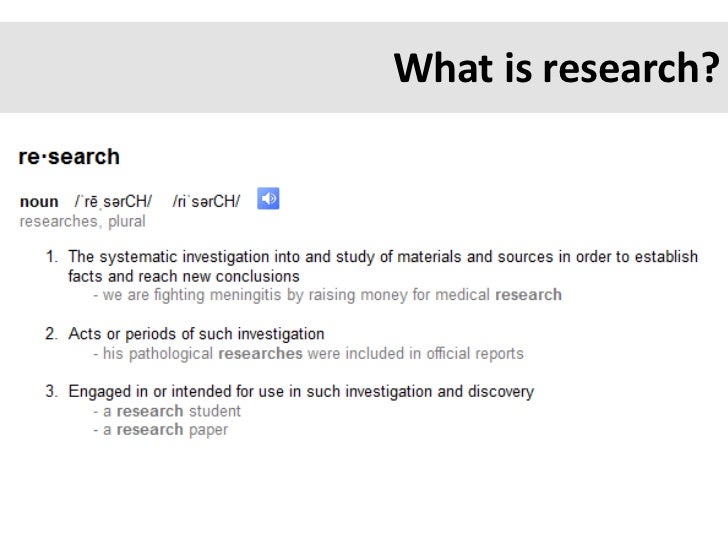This screenshot has height=546, width=728.
Task: Click the number 2 list marker
Action: [52, 334]
